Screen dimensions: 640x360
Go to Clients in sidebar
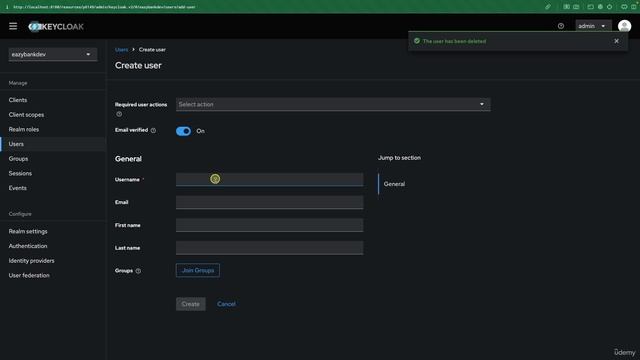pyautogui.click(x=18, y=100)
